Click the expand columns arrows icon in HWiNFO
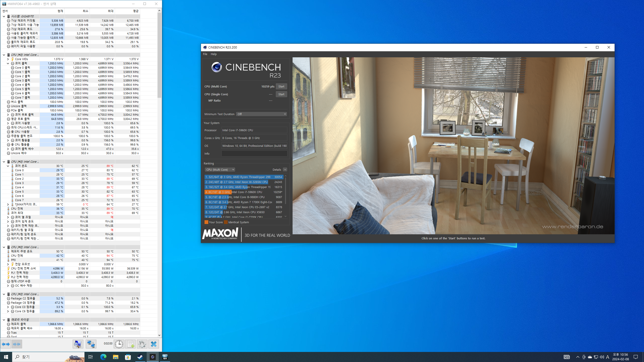This screenshot has height=362, width=644. click(x=6, y=344)
